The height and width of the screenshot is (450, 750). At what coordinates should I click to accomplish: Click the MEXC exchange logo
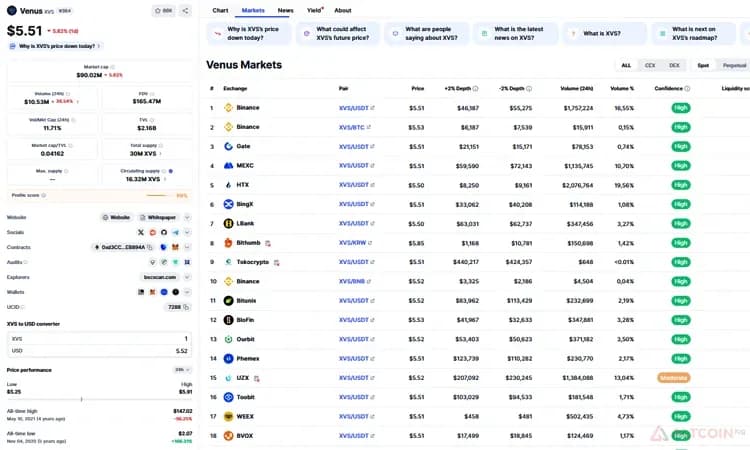[228, 165]
